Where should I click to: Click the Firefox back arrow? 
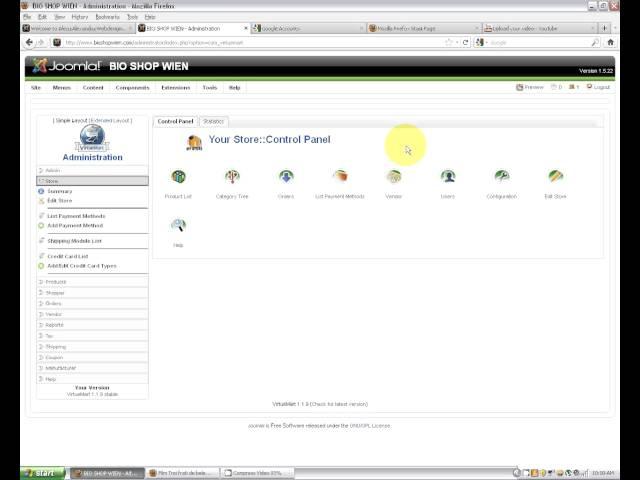pyautogui.click(x=29, y=42)
